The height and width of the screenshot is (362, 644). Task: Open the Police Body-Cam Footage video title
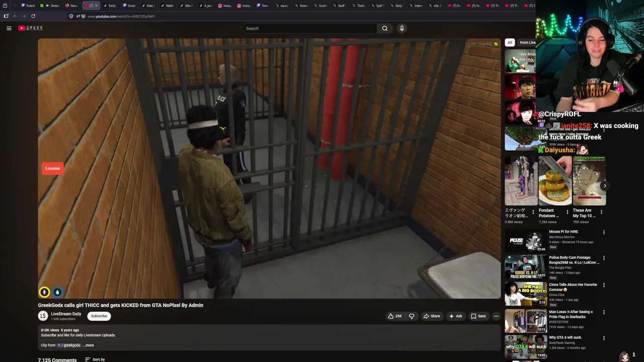click(574, 260)
